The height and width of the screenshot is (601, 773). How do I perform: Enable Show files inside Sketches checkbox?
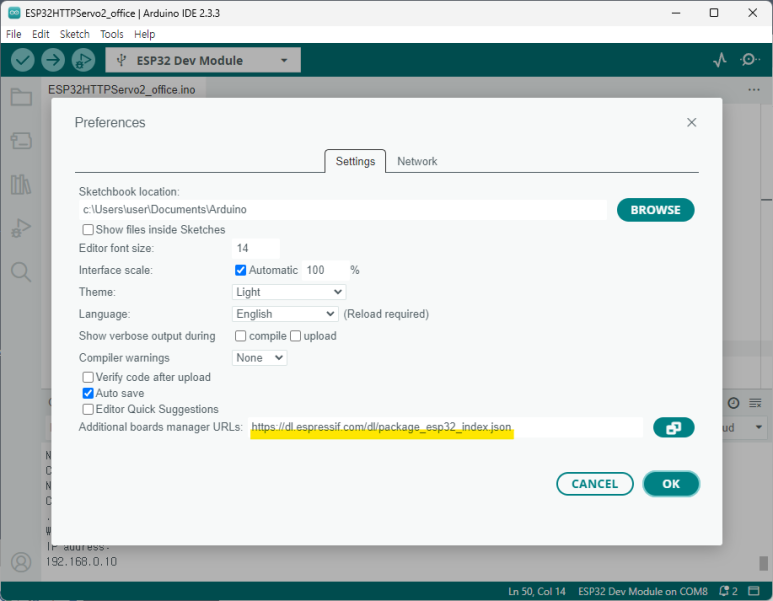[x=88, y=230]
